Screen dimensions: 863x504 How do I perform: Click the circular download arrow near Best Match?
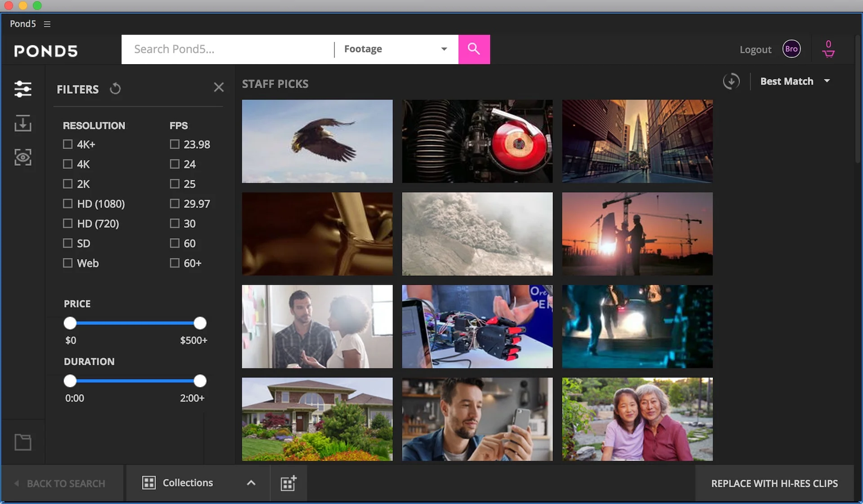click(x=731, y=81)
